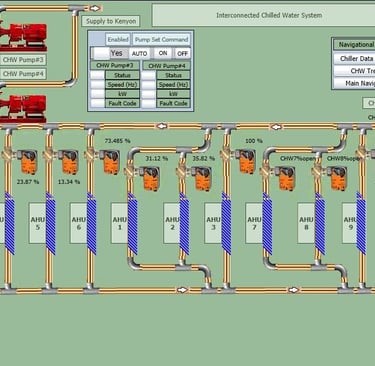Screen dimensions: 375x366
Task: Click the blue coil next to AHU 3
Action: click(x=226, y=224)
